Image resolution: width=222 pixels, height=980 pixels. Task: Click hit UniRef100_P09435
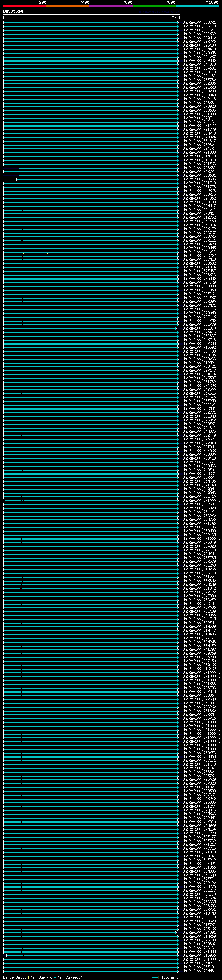[199, 535]
